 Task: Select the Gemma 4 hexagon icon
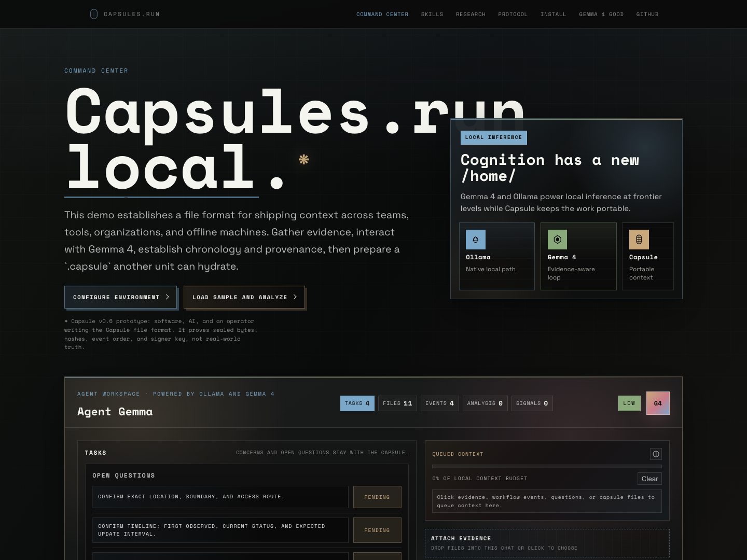pos(557,240)
